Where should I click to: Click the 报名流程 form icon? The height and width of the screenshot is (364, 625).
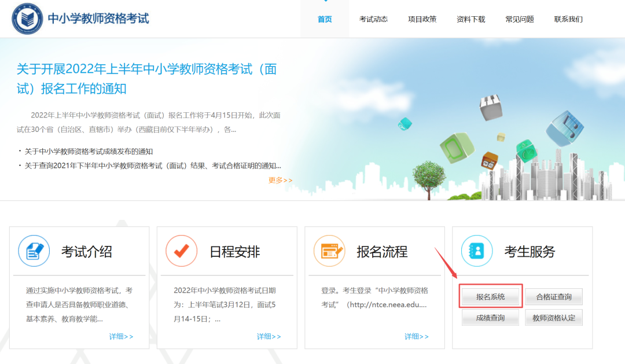329,251
